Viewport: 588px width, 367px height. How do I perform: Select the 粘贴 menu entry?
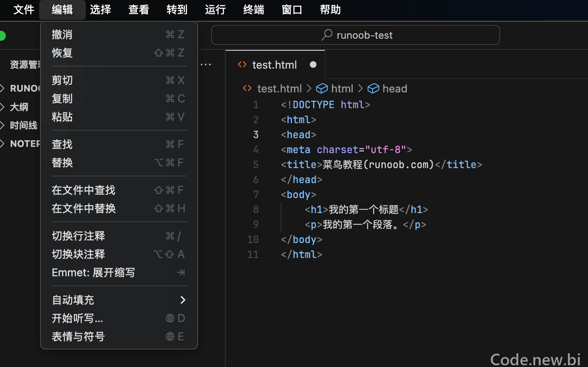119,117
